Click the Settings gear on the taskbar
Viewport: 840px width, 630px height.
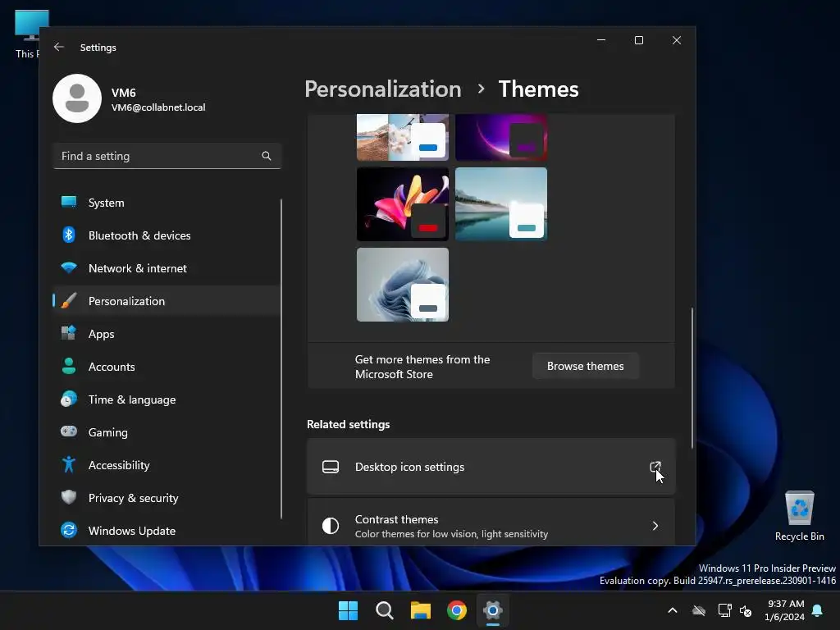(493, 610)
